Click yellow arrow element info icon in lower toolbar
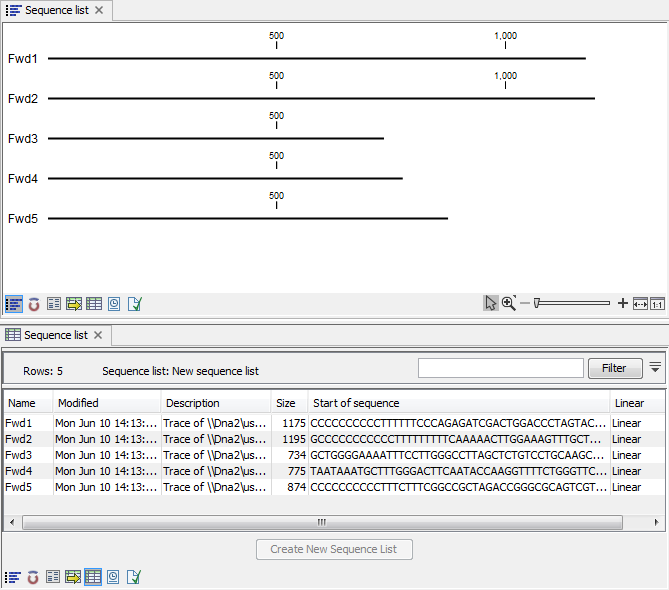Image resolution: width=669 pixels, height=590 pixels. tap(73, 577)
